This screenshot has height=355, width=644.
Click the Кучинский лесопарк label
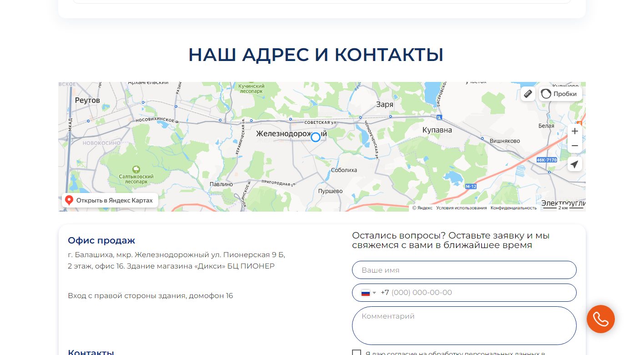[251, 88]
